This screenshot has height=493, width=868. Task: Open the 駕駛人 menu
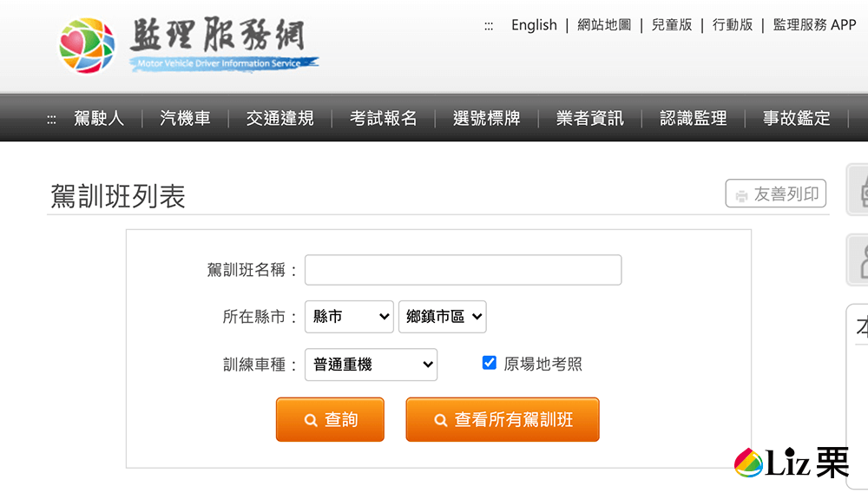(x=99, y=118)
